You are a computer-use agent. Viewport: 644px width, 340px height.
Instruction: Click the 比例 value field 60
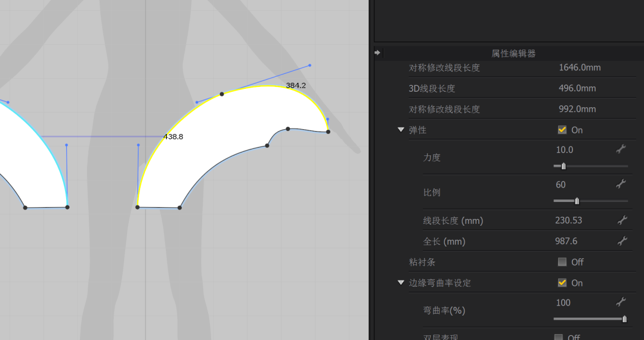[x=561, y=185]
